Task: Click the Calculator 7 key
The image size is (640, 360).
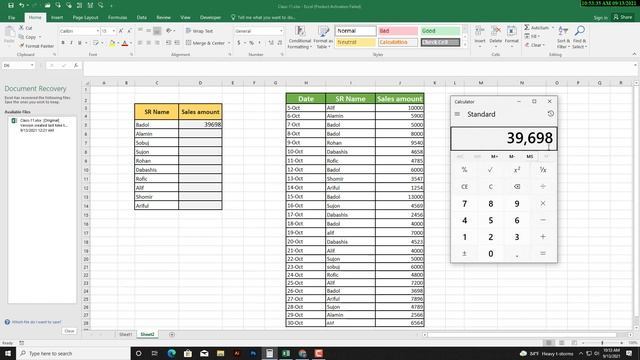Action: (x=464, y=204)
